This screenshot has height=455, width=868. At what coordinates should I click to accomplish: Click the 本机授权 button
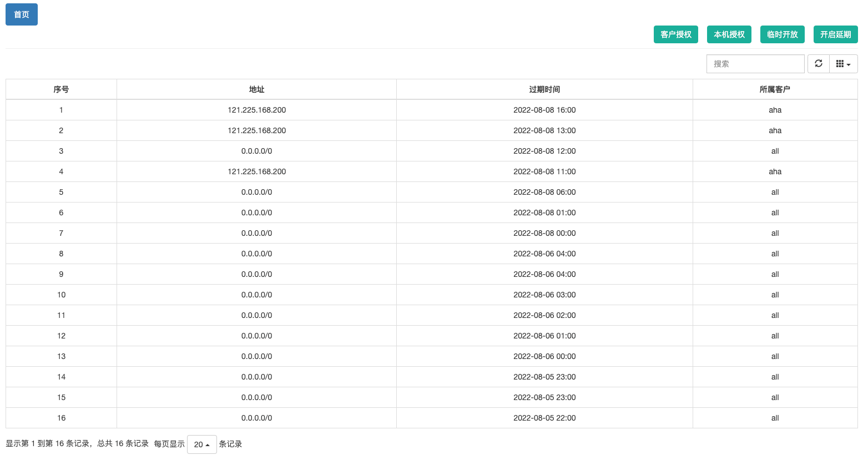(729, 34)
